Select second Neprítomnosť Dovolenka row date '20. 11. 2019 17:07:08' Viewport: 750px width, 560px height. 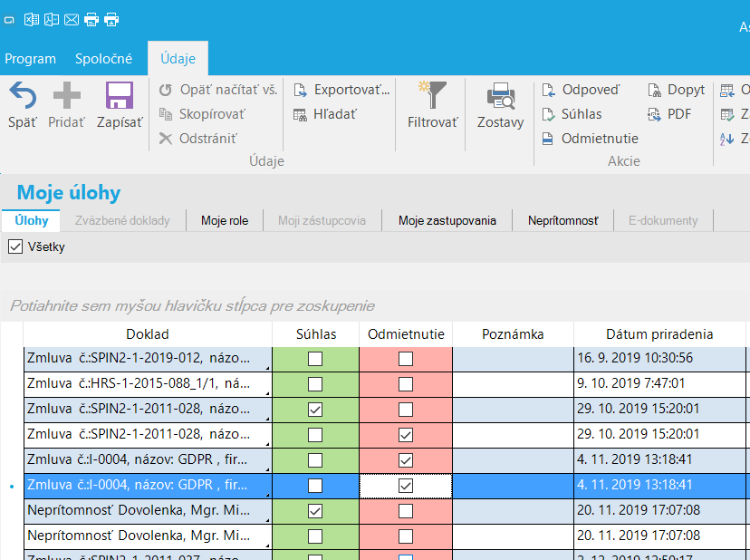click(x=659, y=536)
